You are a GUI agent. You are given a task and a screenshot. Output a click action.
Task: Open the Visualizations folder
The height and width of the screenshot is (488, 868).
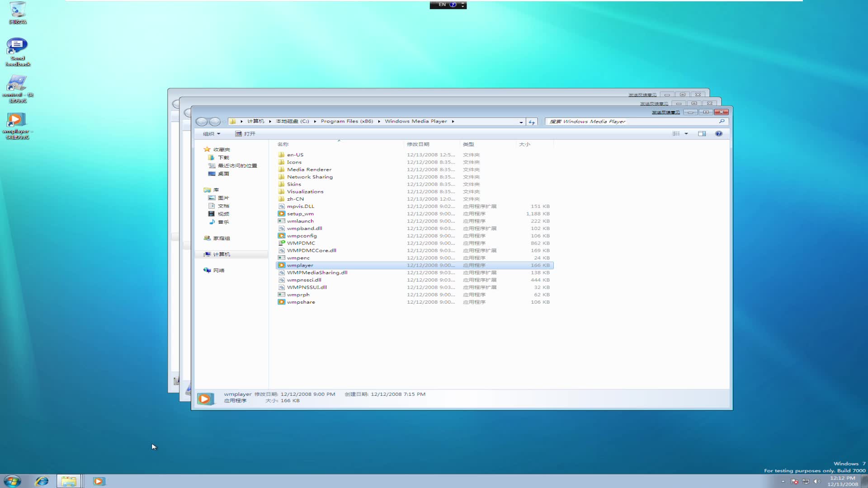point(305,191)
